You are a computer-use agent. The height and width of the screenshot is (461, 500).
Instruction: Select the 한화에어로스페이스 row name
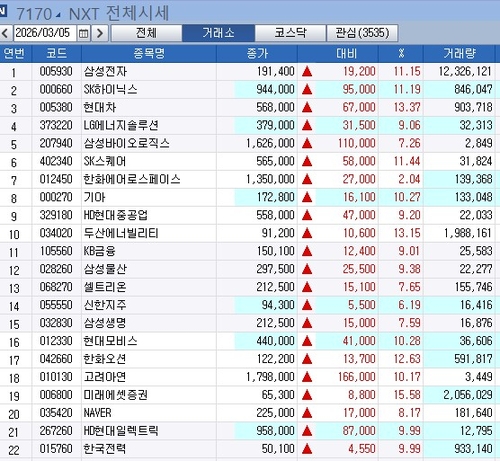132,179
